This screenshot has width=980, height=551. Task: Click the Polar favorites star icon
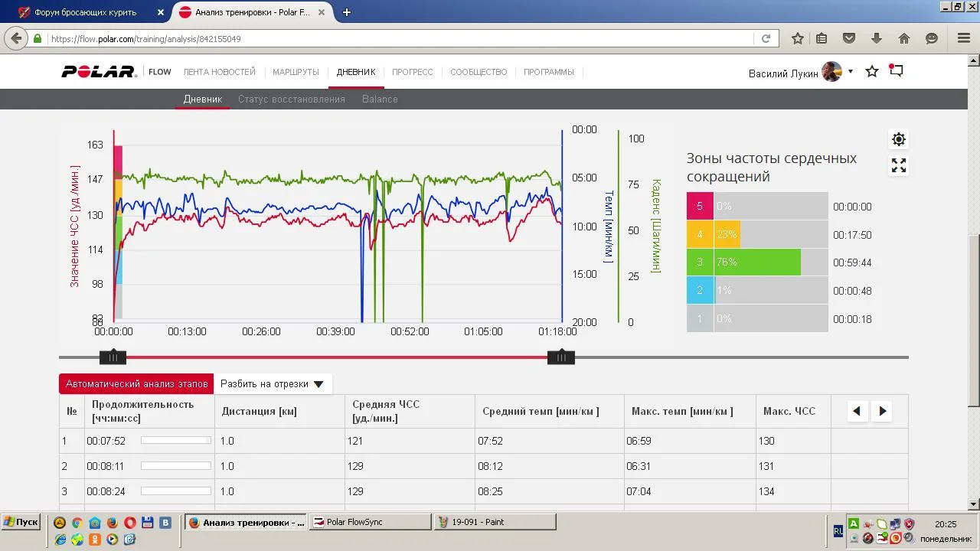point(871,71)
